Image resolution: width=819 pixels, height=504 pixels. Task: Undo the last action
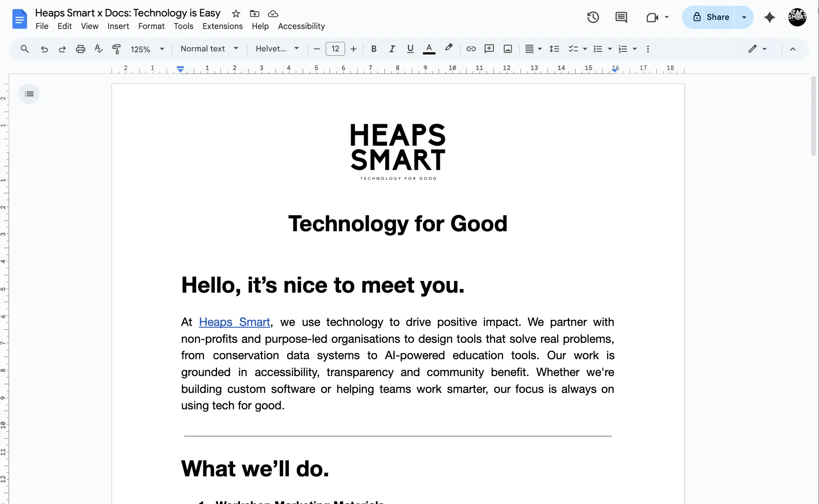click(x=44, y=49)
